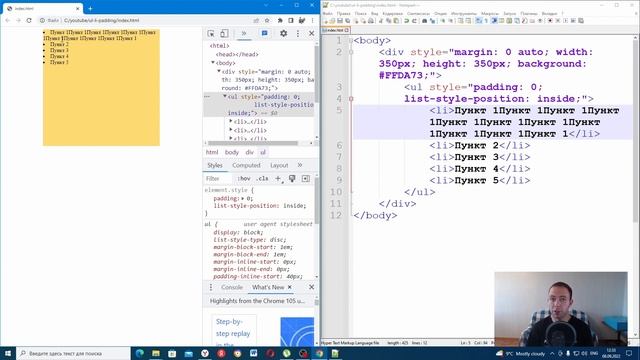Viewport: 640px width, 360px height.
Task: Switch to the Layout tab
Action: coord(279,165)
